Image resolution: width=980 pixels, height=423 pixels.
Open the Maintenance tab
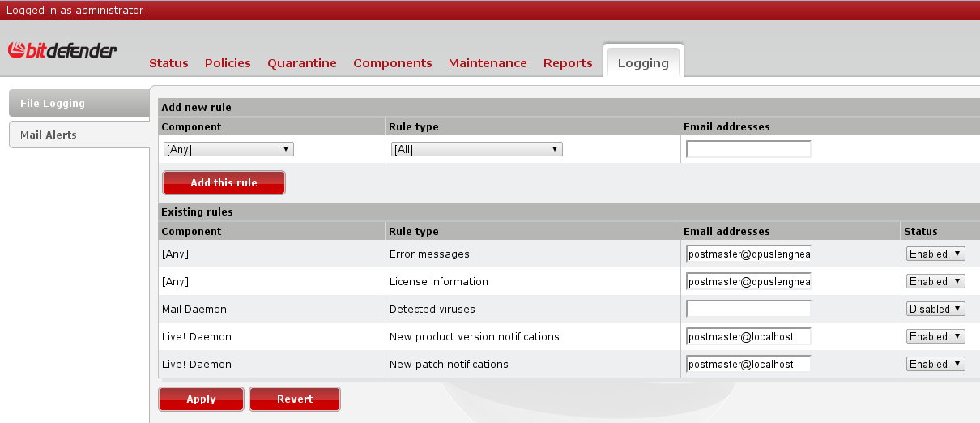click(488, 63)
